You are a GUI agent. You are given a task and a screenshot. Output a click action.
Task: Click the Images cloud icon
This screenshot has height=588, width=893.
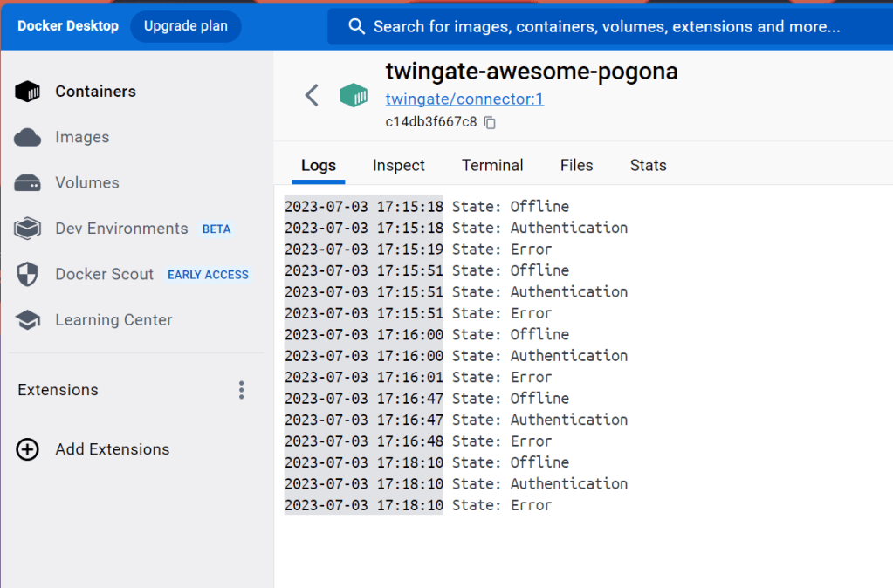[27, 137]
